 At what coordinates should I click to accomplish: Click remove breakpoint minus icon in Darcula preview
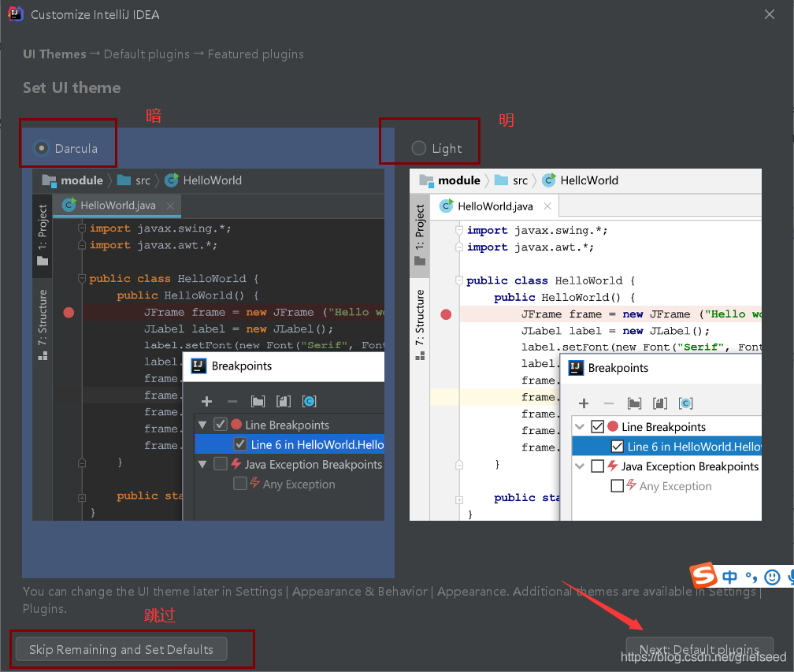point(232,402)
